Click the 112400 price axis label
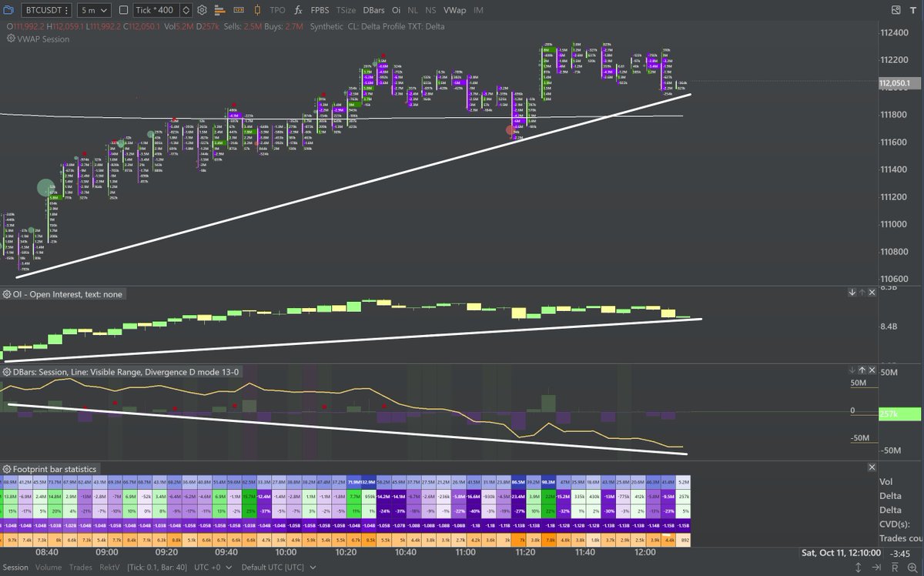The width and height of the screenshot is (924, 576). tap(895, 32)
